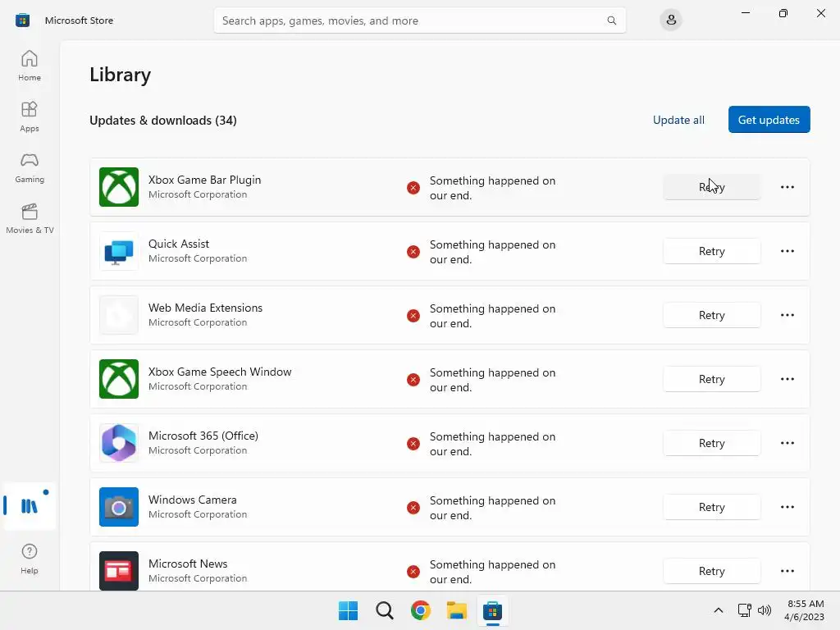Open more options for Xbox Game Bar Plugin
Screen dimensions: 840x630
pos(787,187)
